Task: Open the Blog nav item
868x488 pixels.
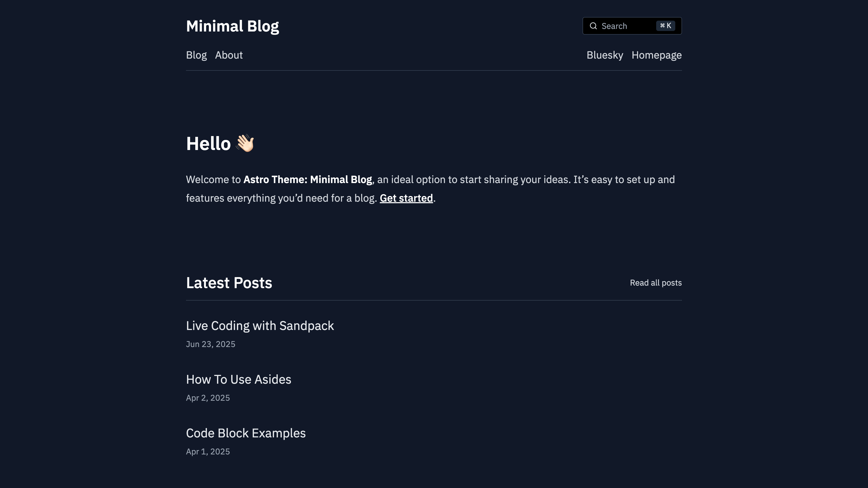Action: click(196, 55)
